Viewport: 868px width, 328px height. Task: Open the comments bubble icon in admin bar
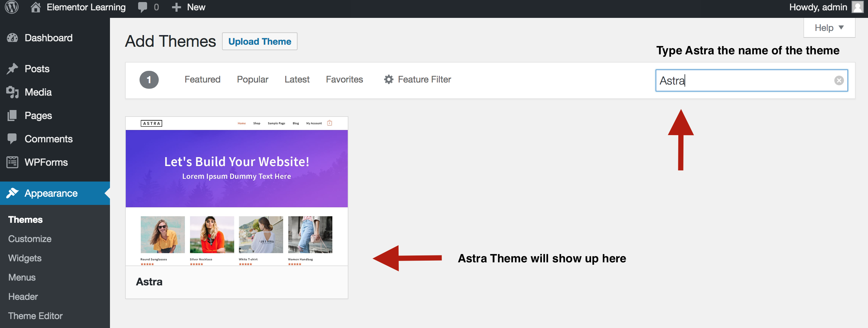142,7
